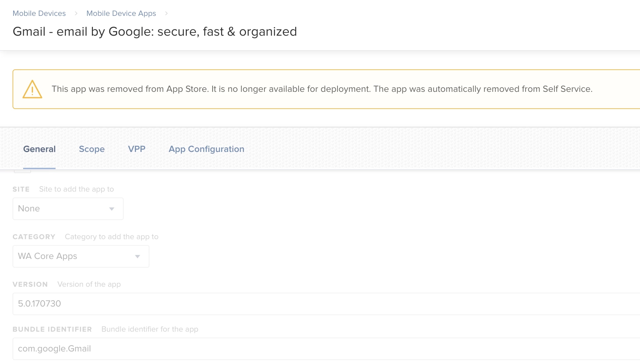This screenshot has width=640, height=364.
Task: Open the Site dropdown showing None
Action: (68, 209)
